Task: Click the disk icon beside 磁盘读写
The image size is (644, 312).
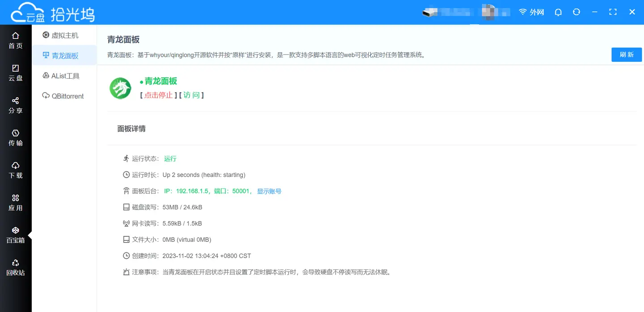Action: coord(126,207)
